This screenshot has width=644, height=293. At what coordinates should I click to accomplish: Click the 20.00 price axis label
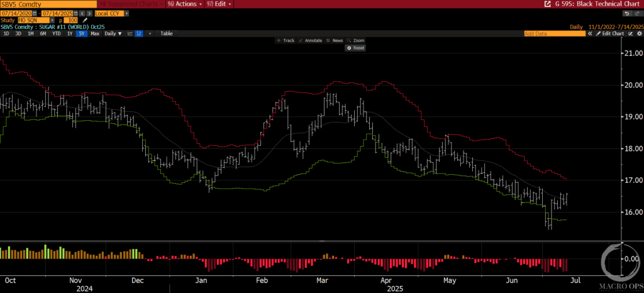coord(633,86)
